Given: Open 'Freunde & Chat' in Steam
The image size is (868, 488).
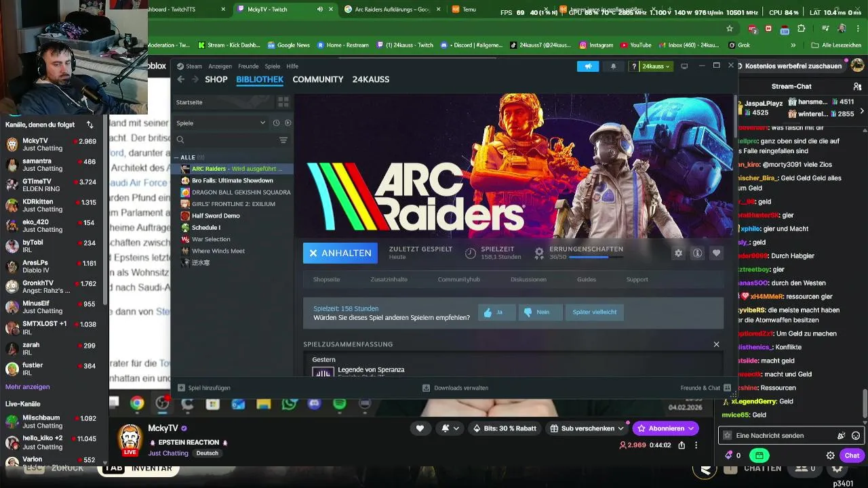Looking at the screenshot, I should [x=705, y=388].
